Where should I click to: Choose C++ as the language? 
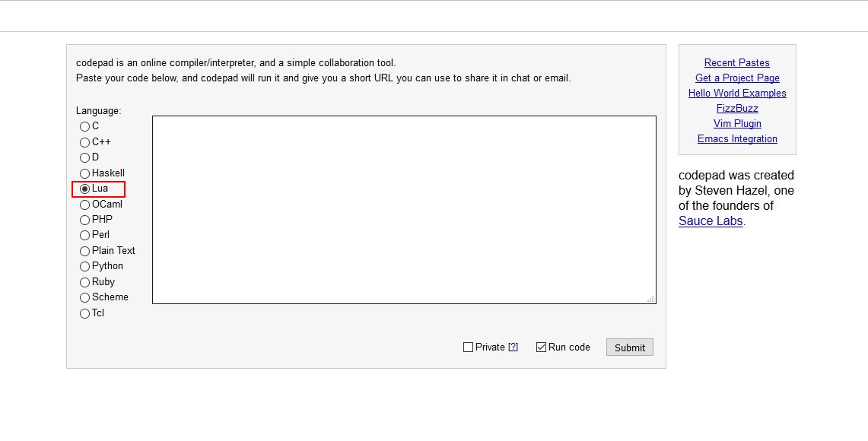[x=84, y=142]
